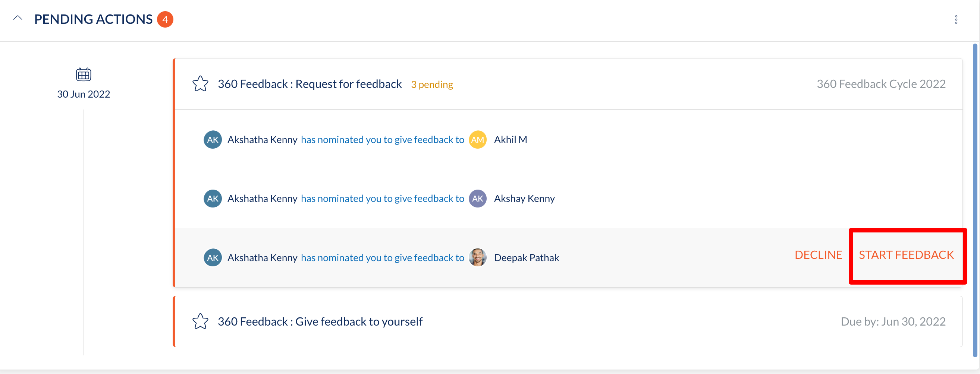The height and width of the screenshot is (374, 980).
Task: Select the Akhil M name
Action: coord(511,139)
